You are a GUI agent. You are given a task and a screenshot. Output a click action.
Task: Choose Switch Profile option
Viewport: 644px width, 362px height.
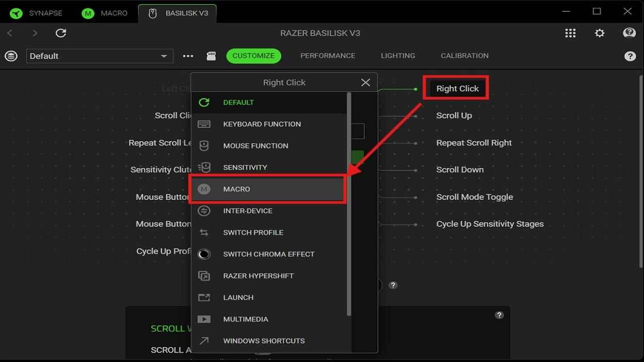269,233
